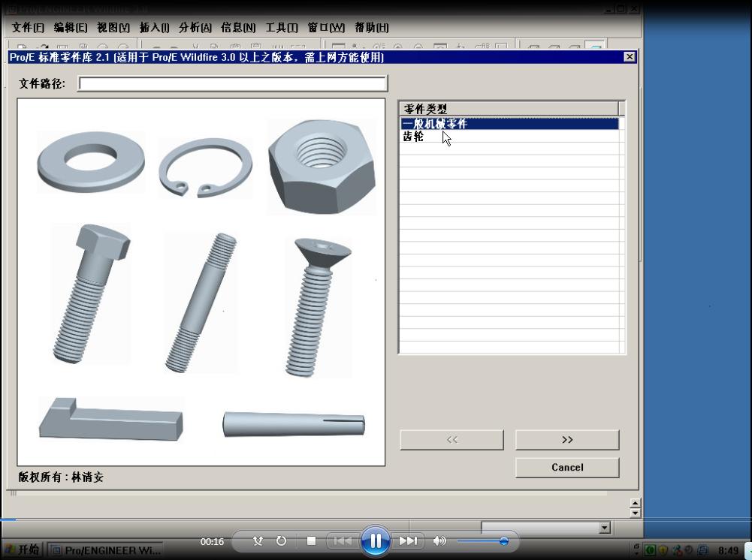Skip to the next track
The image size is (752, 560).
(x=408, y=540)
